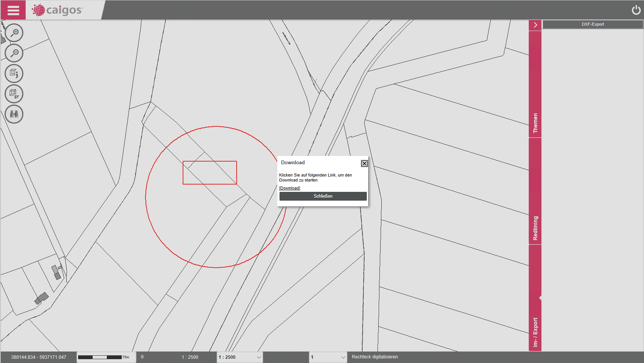The width and height of the screenshot is (644, 363).
Task: Open the 1 : 2500 scale dropdown
Action: point(240,357)
